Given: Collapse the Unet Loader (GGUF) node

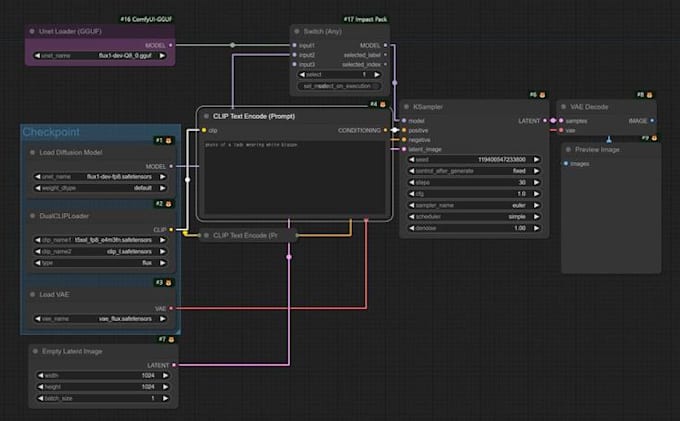Looking at the screenshot, I should click(x=31, y=30).
